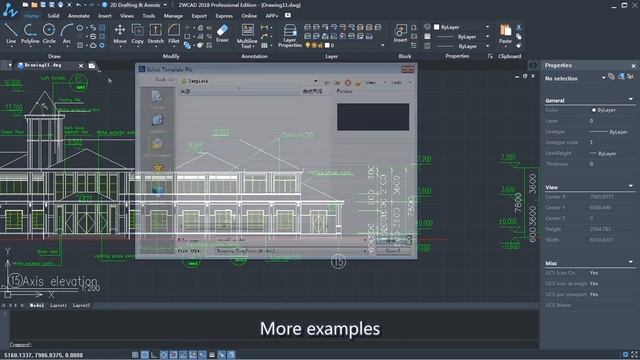Choose the Erase tool

click(x=222, y=33)
